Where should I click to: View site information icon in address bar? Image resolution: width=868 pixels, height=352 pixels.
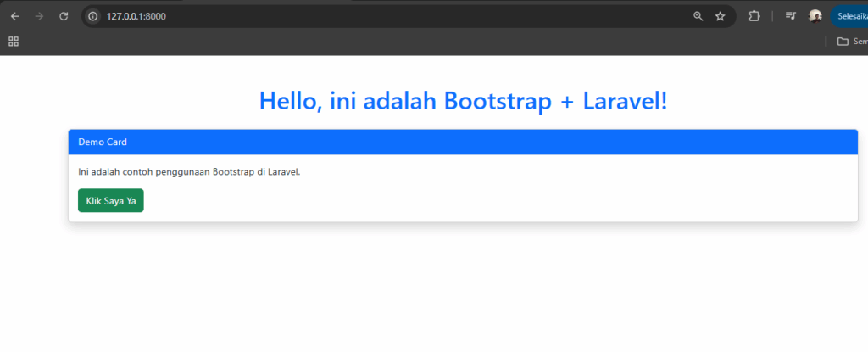pyautogui.click(x=93, y=17)
